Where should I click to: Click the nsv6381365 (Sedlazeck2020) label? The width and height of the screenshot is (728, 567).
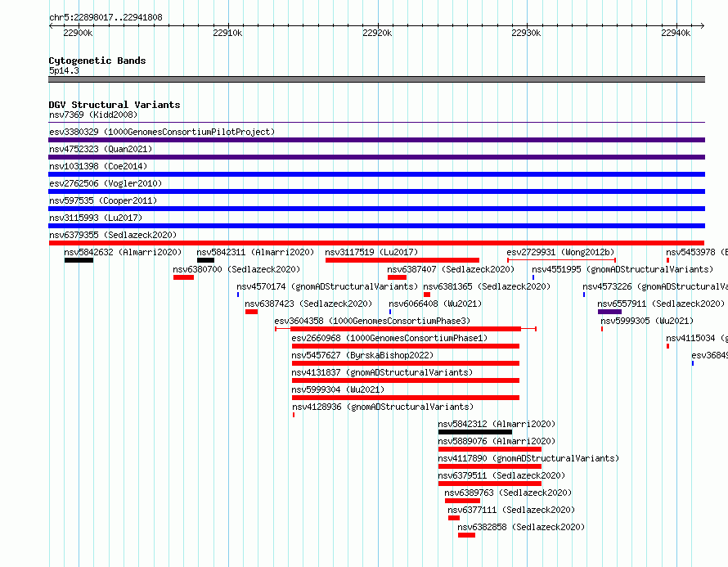(x=487, y=286)
